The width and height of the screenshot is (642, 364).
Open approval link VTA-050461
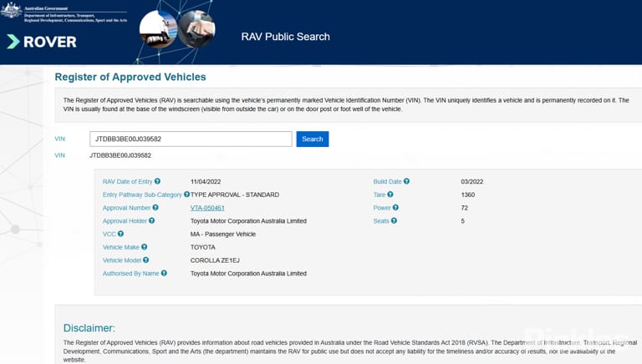[207, 208]
